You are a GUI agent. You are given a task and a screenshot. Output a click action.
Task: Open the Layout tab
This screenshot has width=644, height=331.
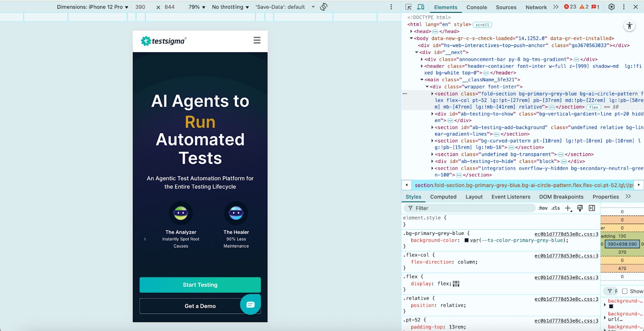click(x=474, y=197)
